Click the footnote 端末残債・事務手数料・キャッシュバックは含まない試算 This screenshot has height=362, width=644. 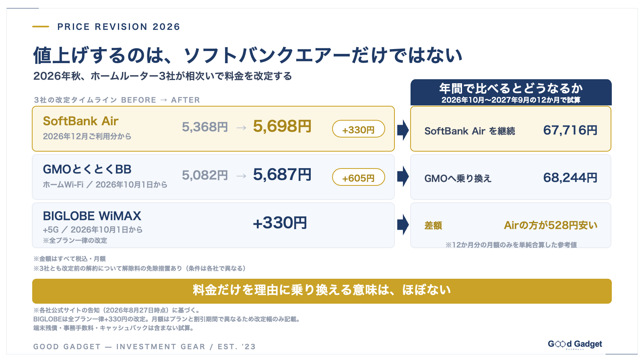click(x=114, y=328)
